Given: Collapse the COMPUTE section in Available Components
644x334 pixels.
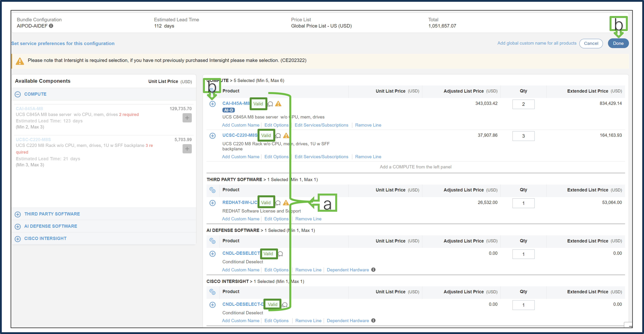Looking at the screenshot, I should [x=18, y=94].
